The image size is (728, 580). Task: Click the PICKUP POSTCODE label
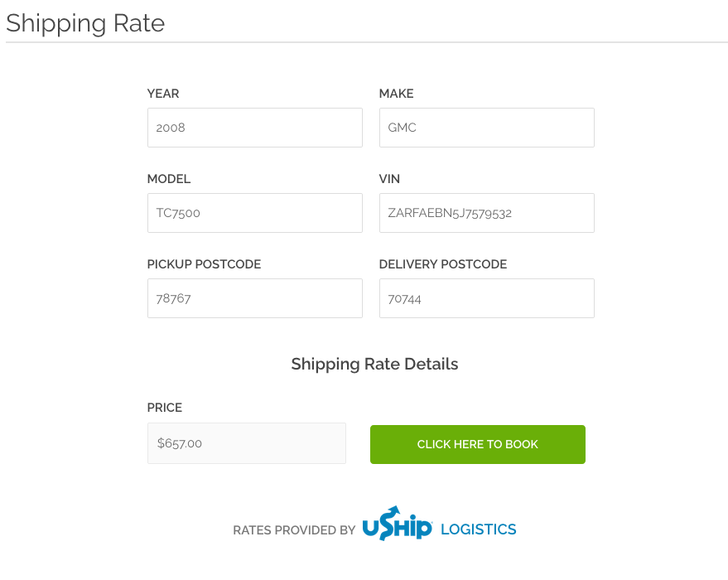[204, 264]
